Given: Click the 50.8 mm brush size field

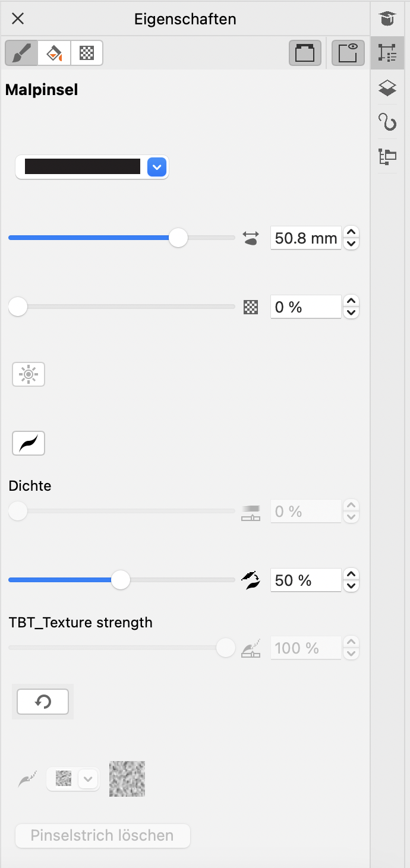Looking at the screenshot, I should point(305,238).
